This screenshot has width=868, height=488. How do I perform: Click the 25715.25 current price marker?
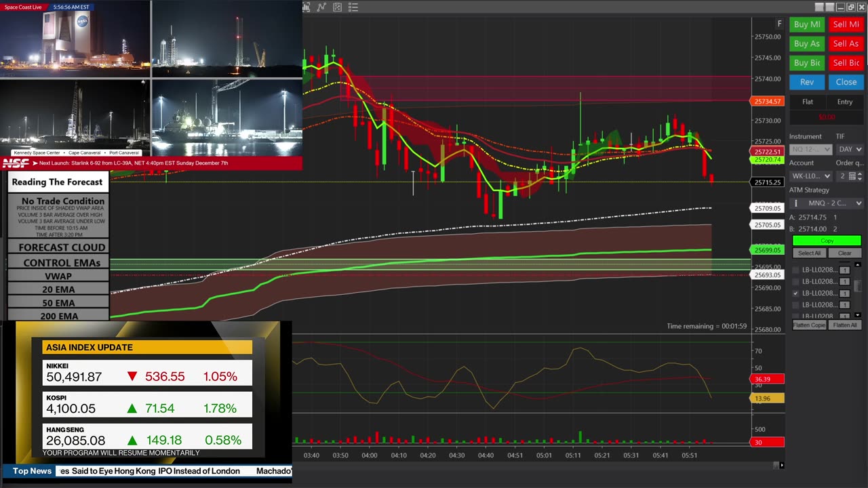pos(767,182)
